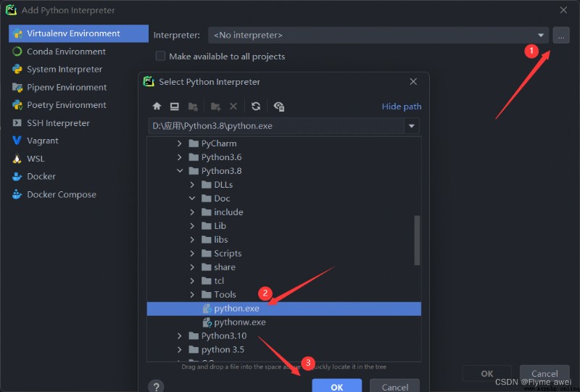Select the PyCharm folder name

[x=219, y=143]
